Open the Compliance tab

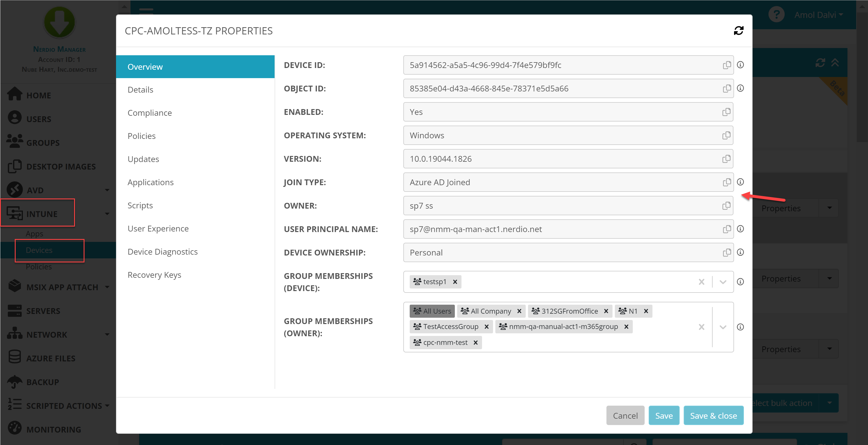tap(150, 113)
